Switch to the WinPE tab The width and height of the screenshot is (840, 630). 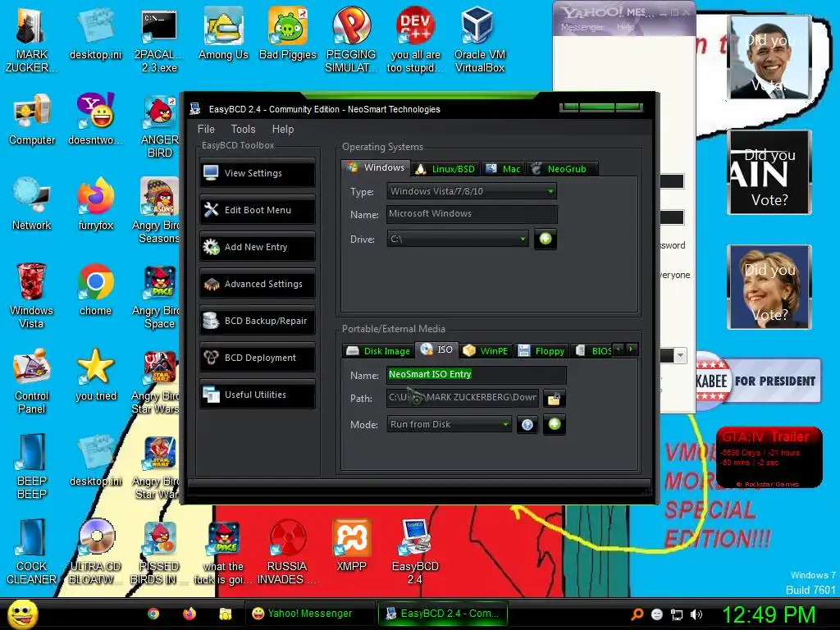point(486,351)
